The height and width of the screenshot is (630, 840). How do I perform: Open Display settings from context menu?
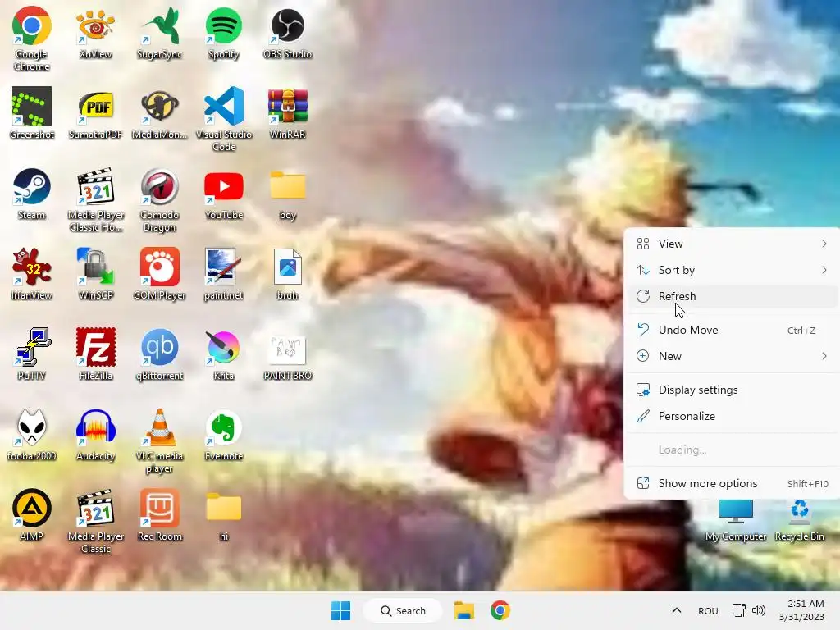coord(732,390)
